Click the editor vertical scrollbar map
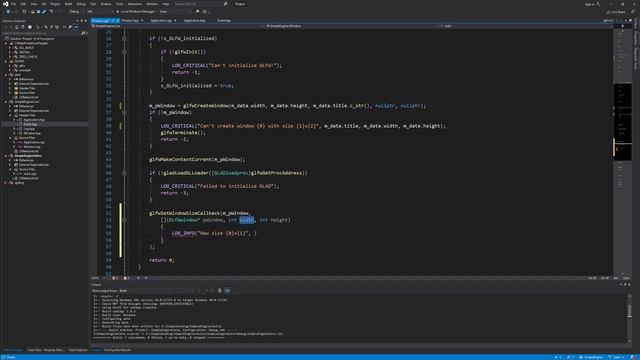 622,151
